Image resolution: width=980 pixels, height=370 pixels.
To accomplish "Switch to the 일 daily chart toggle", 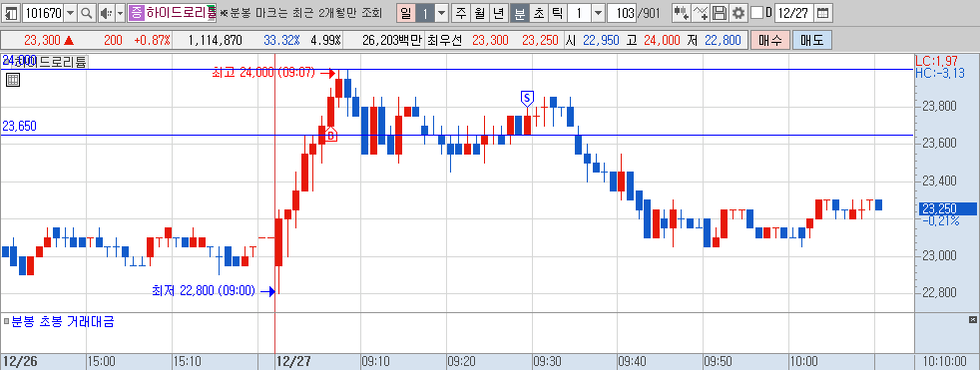I will tap(406, 13).
